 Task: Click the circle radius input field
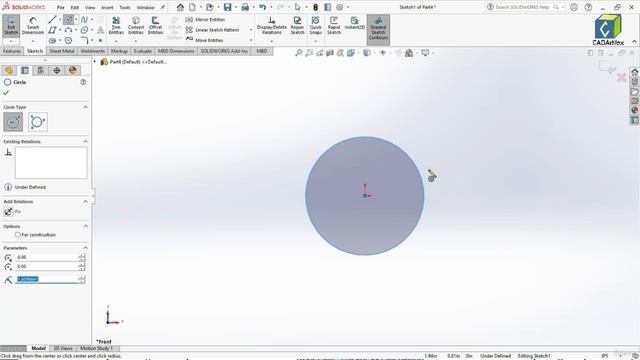click(x=47, y=279)
